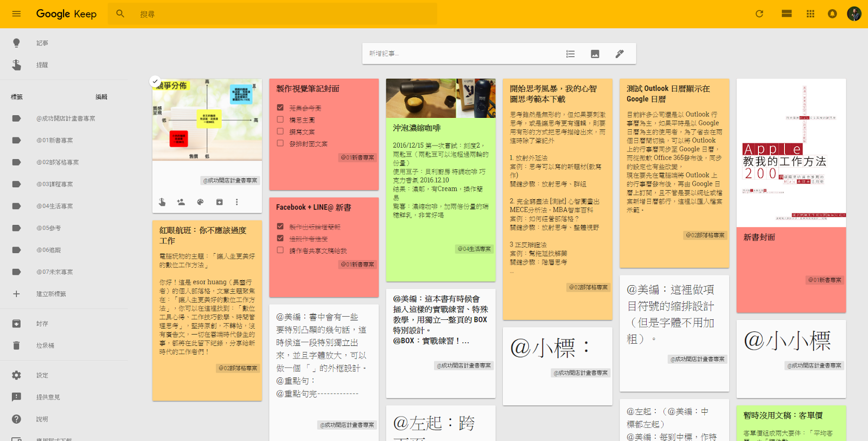This screenshot has height=441, width=868.
Task: Open the main menu hamburger icon
Action: click(x=16, y=14)
